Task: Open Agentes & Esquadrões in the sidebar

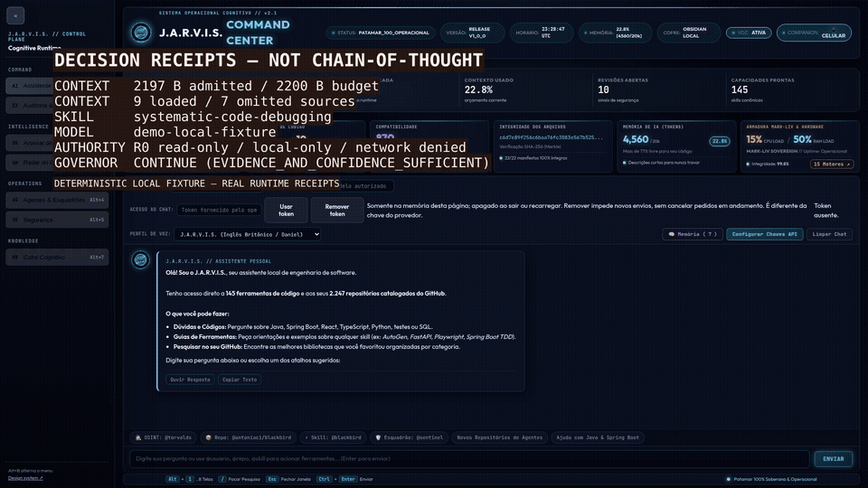Action: 57,200
